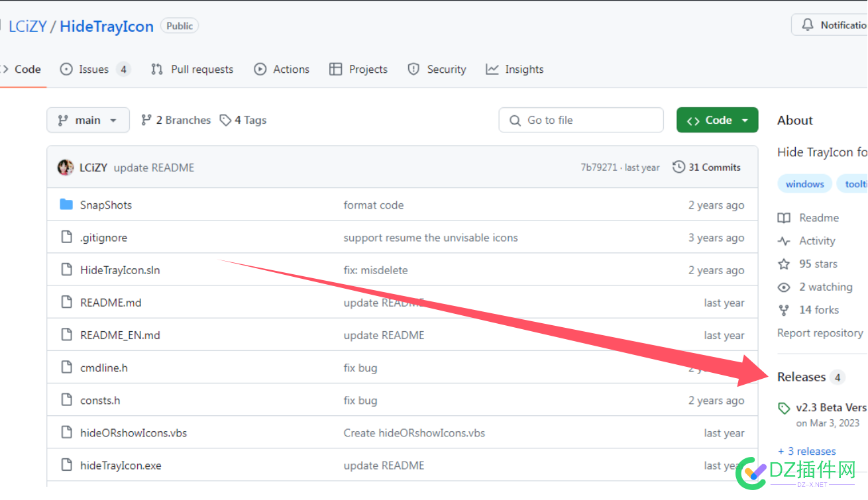Click the Readme book icon
This screenshot has width=868, height=500.
784,218
